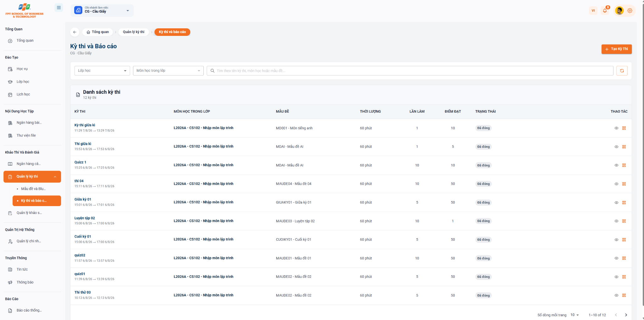Open Báo cáo thống... sidebar item
The image size is (644, 320).
tap(32, 311)
